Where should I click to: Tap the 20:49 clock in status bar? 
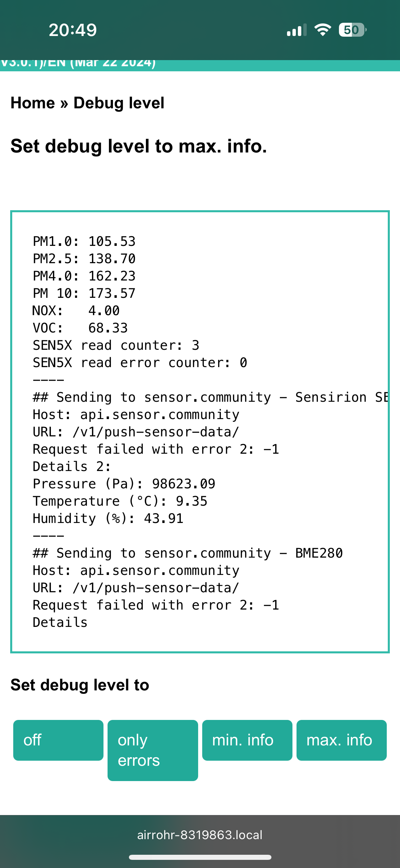73,30
